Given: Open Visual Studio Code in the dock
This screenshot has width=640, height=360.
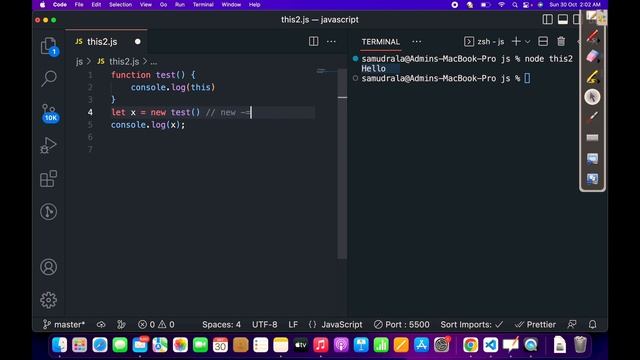Looking at the screenshot, I should 490,345.
